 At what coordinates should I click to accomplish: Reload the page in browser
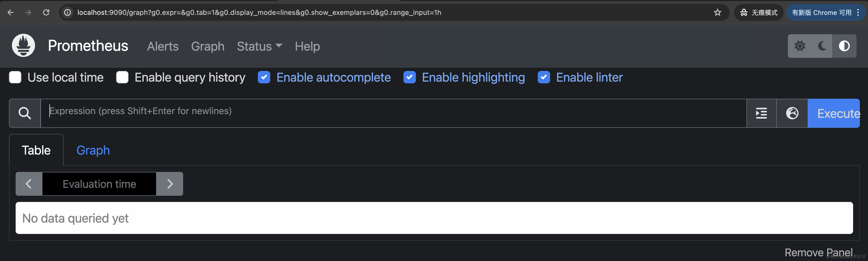[x=46, y=12]
